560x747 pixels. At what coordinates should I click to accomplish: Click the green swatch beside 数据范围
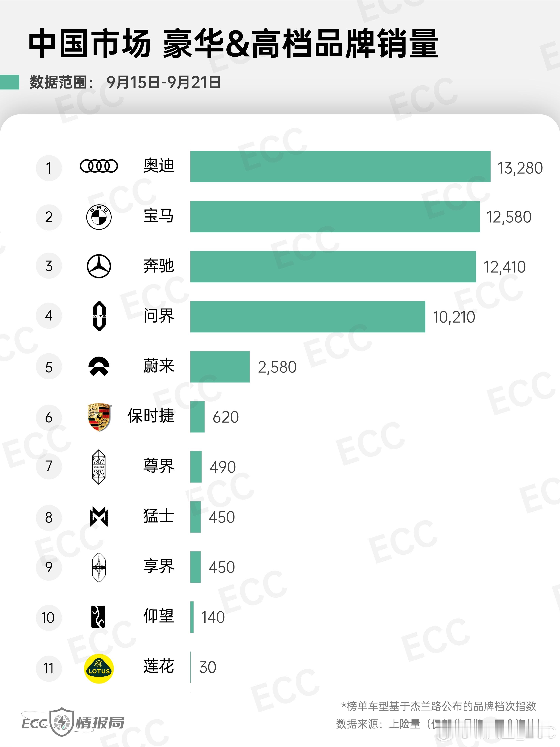(x=10, y=82)
